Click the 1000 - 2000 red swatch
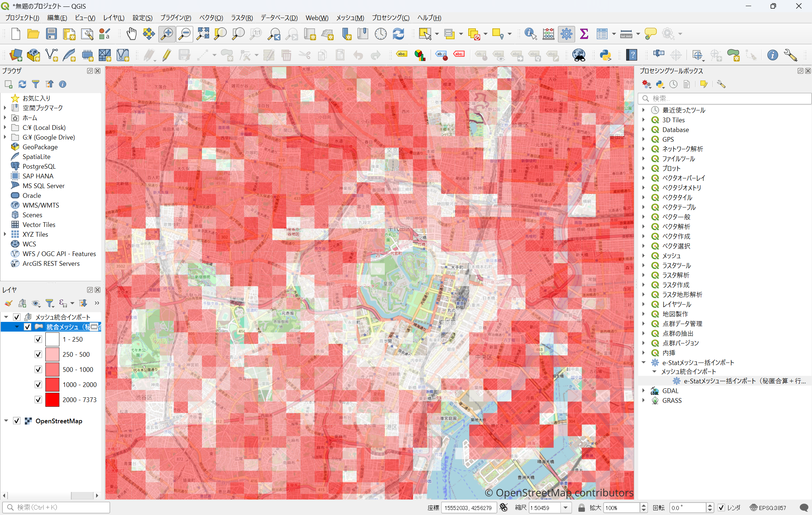Screen dimensions: 812x515 click(52, 384)
